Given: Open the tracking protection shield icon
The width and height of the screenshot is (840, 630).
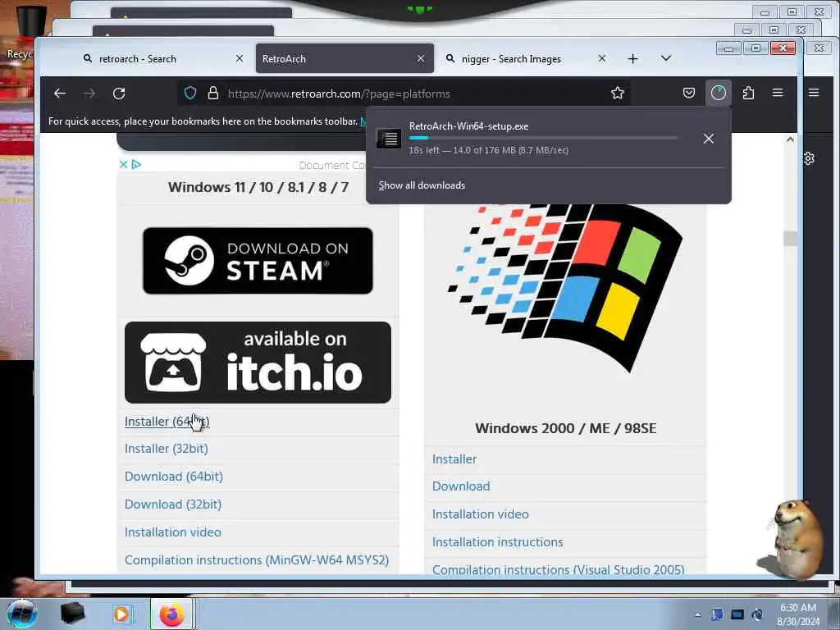Looking at the screenshot, I should pos(190,94).
